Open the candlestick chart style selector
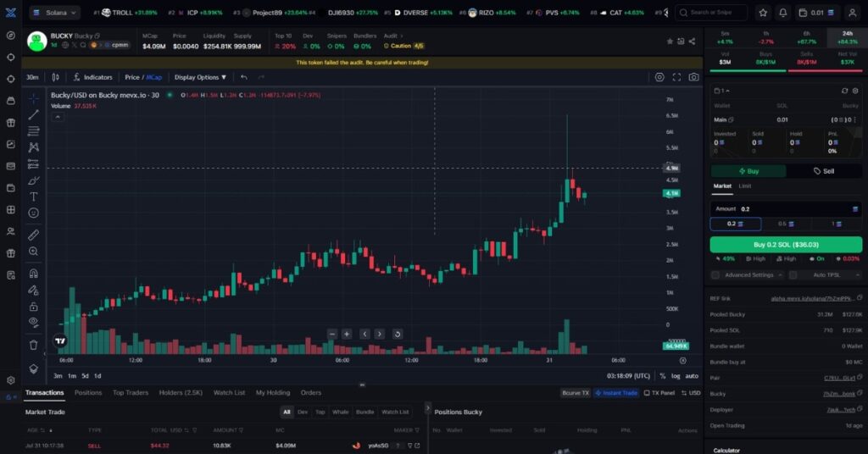 55,77
